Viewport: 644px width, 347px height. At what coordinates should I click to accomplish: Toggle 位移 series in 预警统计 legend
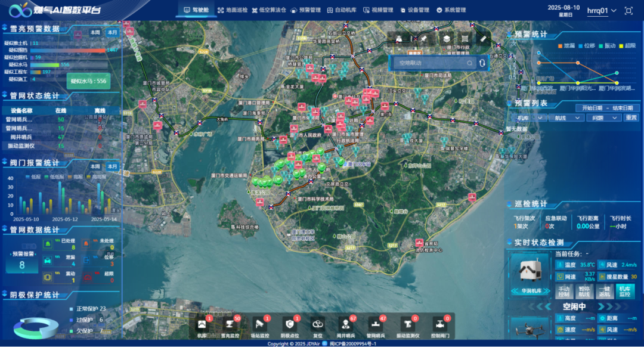(587, 45)
